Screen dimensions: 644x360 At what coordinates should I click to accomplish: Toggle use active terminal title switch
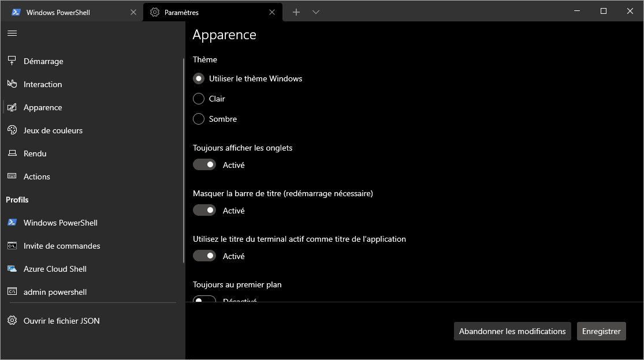pyautogui.click(x=204, y=256)
